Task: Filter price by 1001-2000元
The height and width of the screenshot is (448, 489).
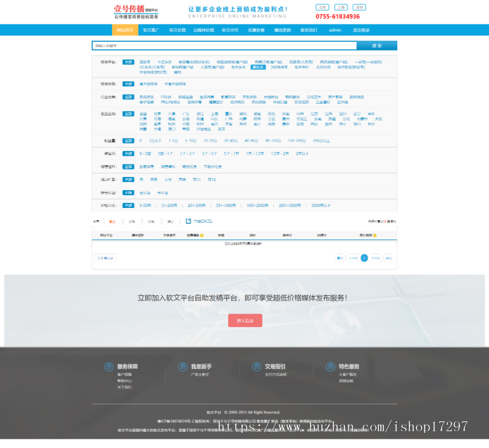Action: [x=258, y=205]
